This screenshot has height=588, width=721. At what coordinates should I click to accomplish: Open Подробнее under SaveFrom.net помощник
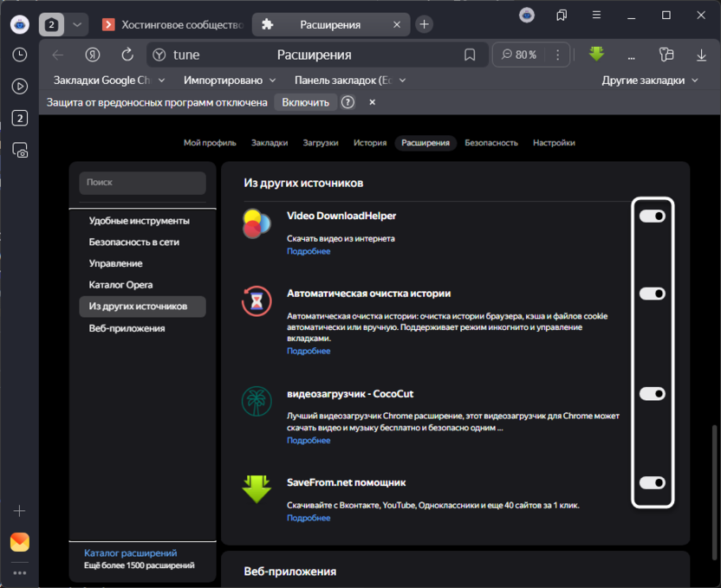click(309, 518)
